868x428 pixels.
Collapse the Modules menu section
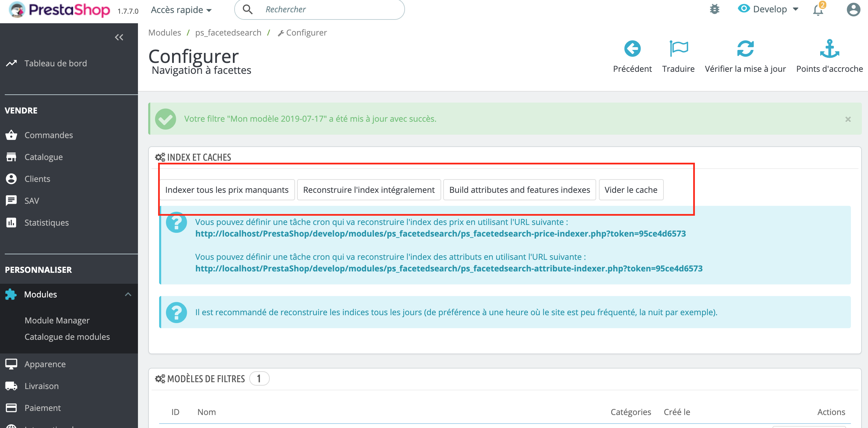point(128,294)
